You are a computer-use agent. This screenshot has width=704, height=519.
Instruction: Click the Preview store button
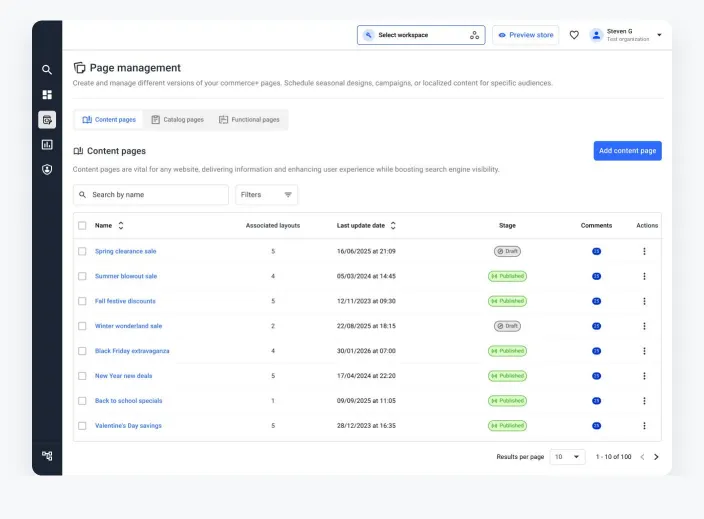coord(525,35)
